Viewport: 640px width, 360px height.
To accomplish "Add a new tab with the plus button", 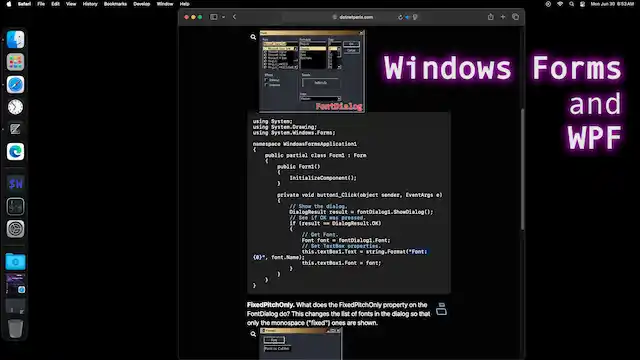I will coord(503,17).
